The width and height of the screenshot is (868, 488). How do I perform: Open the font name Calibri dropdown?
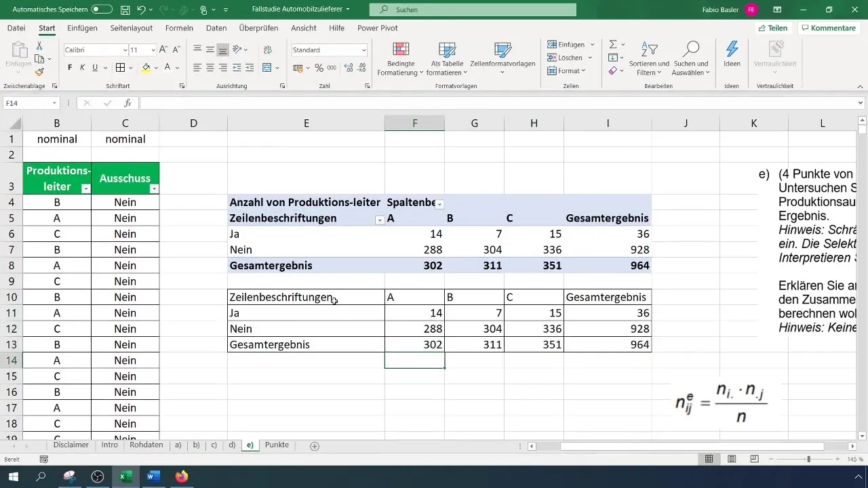click(125, 50)
